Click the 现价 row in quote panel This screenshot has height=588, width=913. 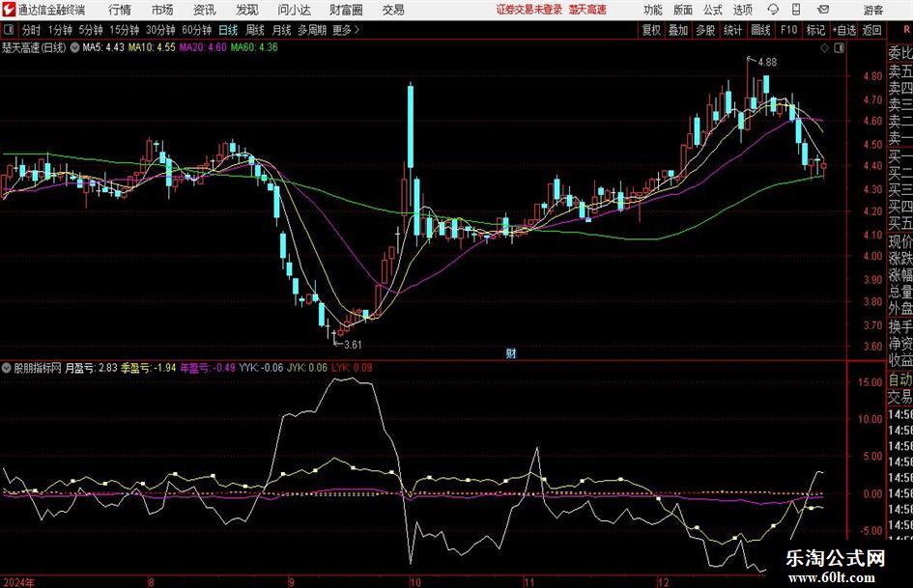click(x=900, y=241)
